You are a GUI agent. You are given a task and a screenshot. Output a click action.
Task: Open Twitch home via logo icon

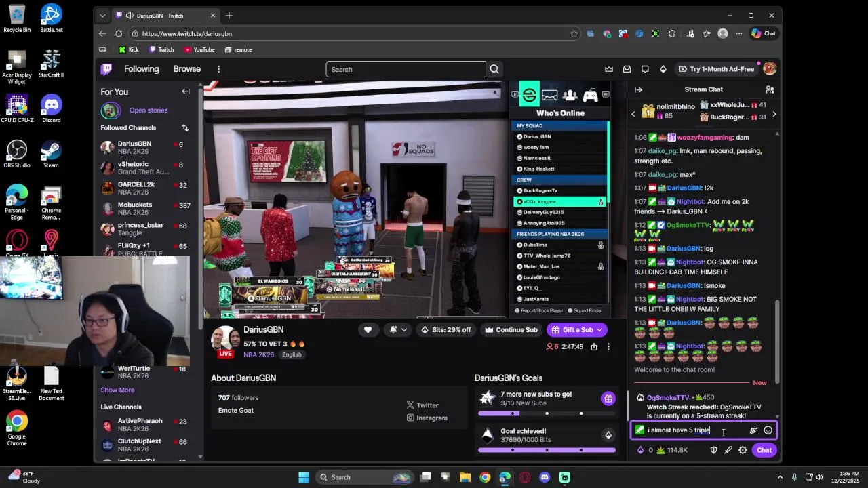pyautogui.click(x=106, y=69)
